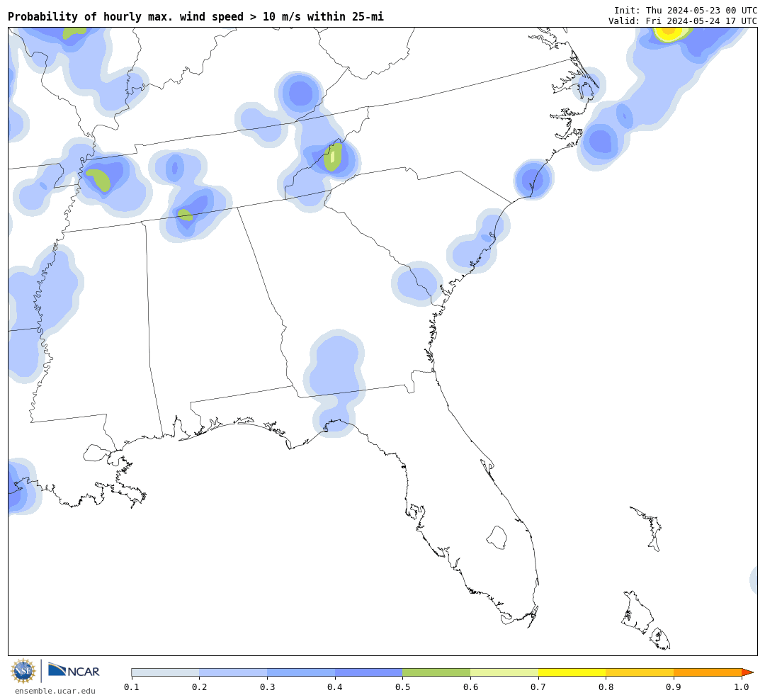The width and height of the screenshot is (765, 700).
Task: Click the 0.5 colorbar tick label
Action: point(402,687)
